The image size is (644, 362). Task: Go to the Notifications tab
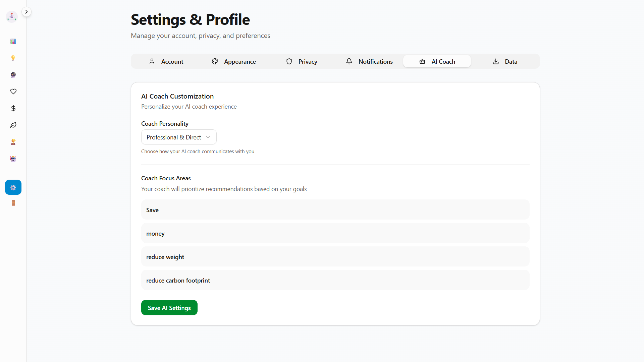point(369,61)
